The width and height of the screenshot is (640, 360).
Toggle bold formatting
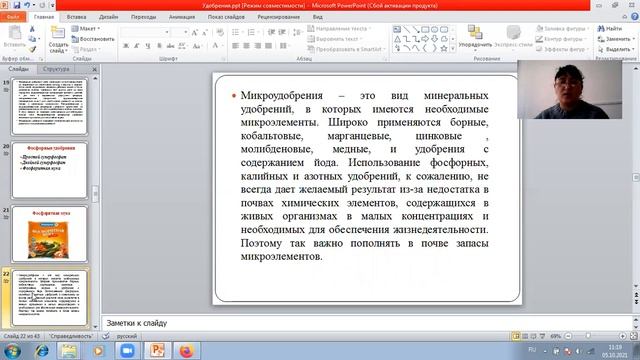[x=126, y=46]
